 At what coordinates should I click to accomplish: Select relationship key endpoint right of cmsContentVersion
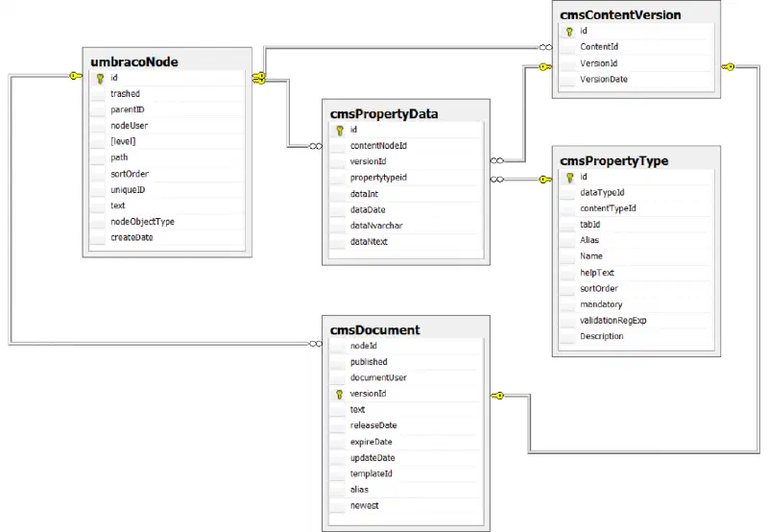point(728,66)
